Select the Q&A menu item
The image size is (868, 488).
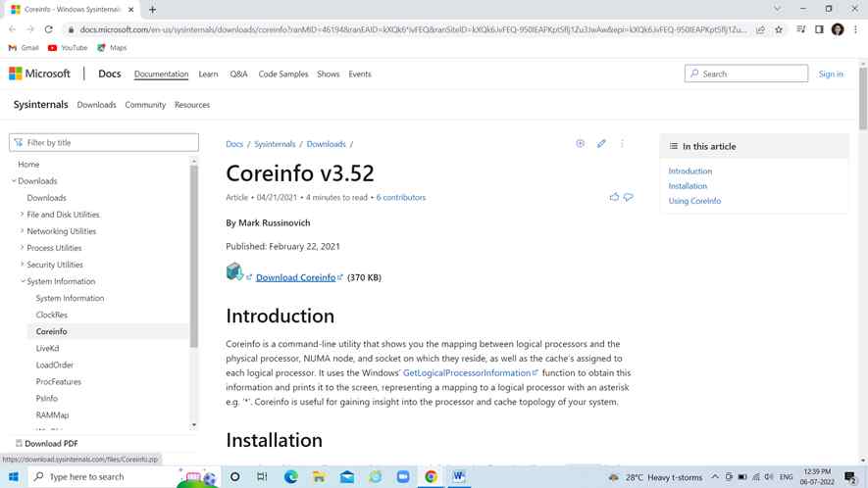(238, 73)
